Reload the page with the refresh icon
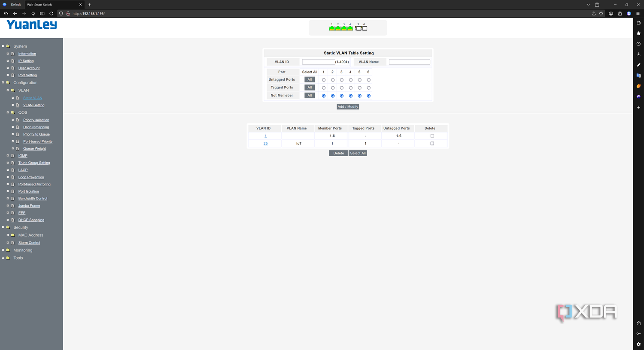 pos(51,13)
